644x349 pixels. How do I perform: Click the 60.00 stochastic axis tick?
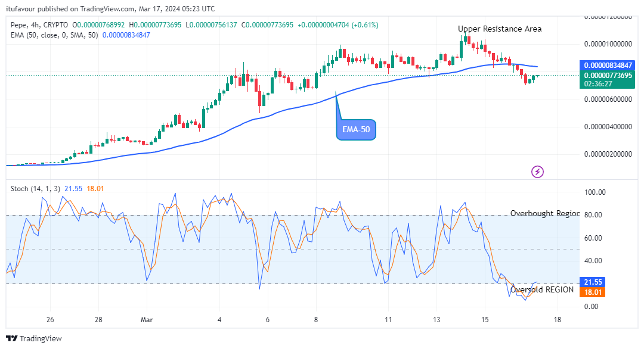pyautogui.click(x=593, y=238)
